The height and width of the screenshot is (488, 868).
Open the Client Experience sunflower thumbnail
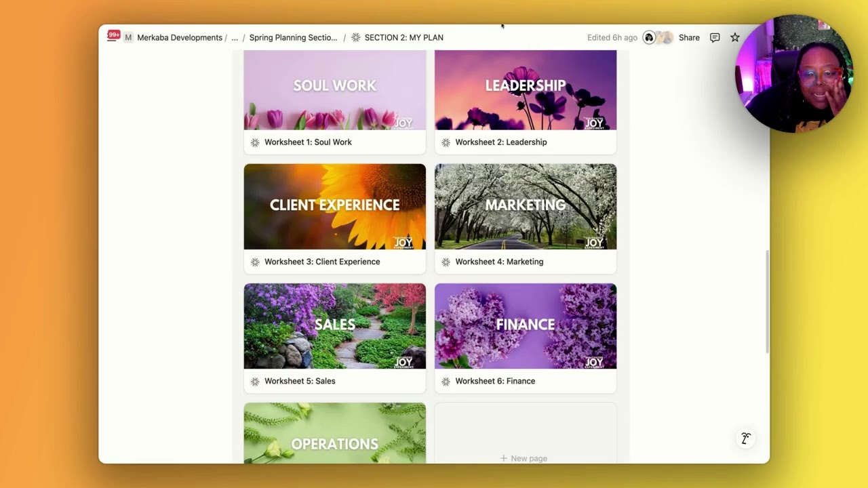click(x=335, y=207)
